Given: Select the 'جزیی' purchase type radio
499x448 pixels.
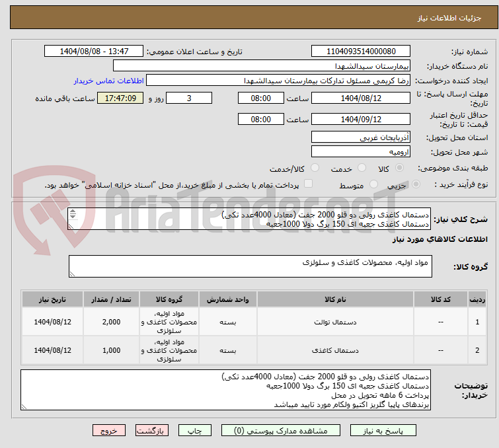Looking at the screenshot, I should pyautogui.click(x=416, y=184).
